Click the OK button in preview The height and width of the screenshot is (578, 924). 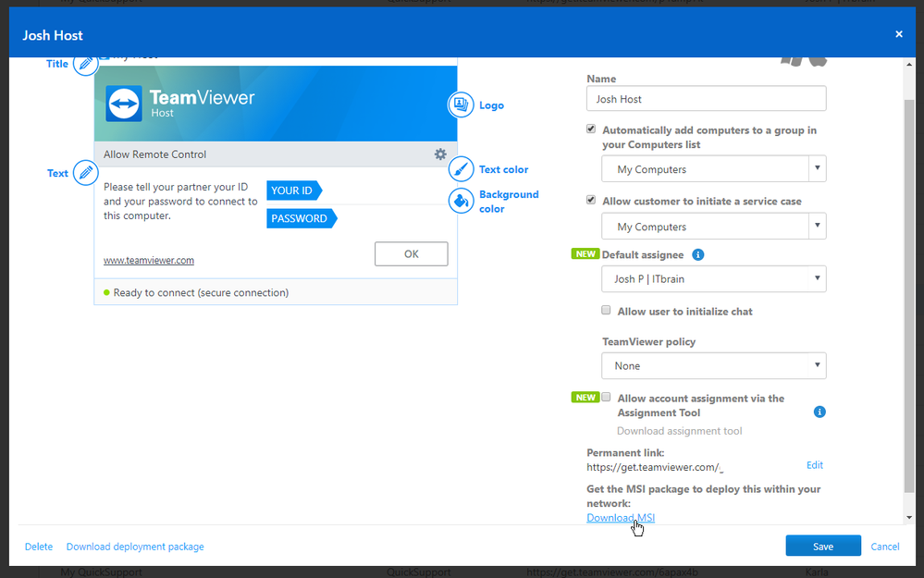pyautogui.click(x=412, y=254)
